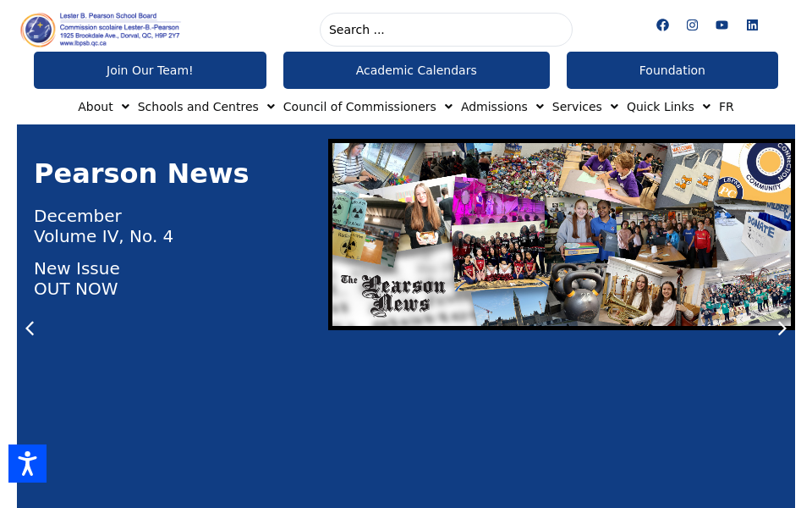812x508 pixels.
Task: Switch the site to French with FR
Action: coord(726,107)
